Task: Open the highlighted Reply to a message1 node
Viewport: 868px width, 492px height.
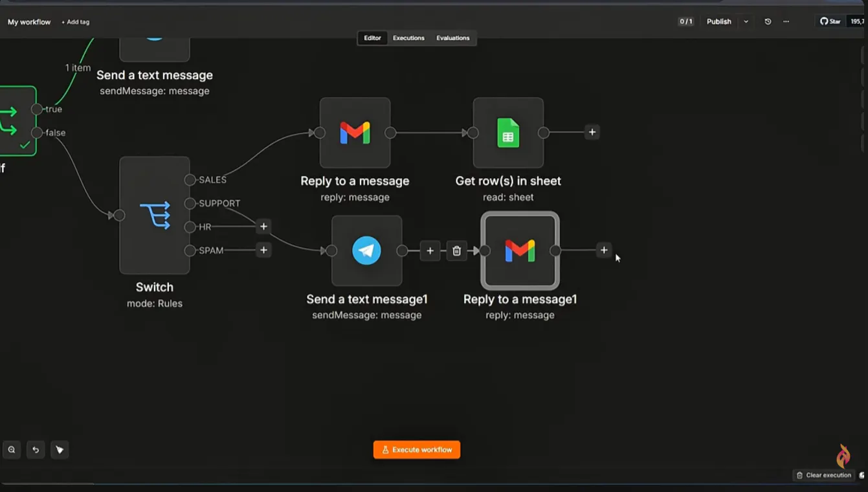Action: tap(520, 251)
